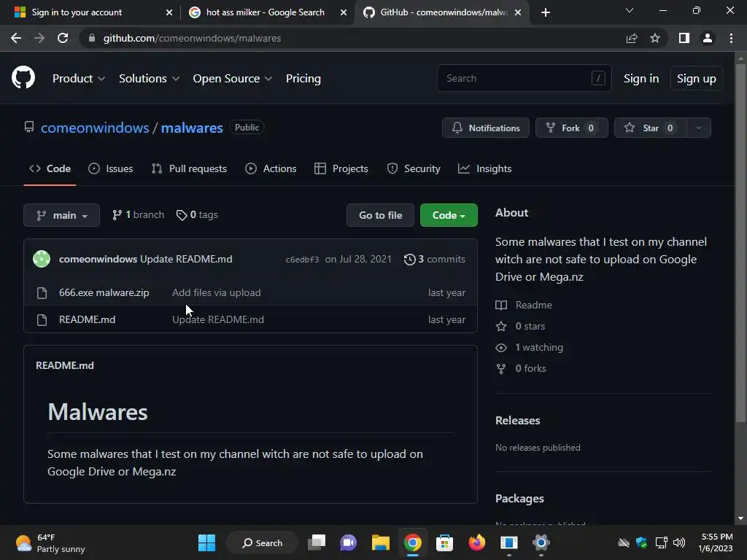Image resolution: width=747 pixels, height=560 pixels.
Task: Open the green Code dropdown
Action: pyautogui.click(x=449, y=215)
